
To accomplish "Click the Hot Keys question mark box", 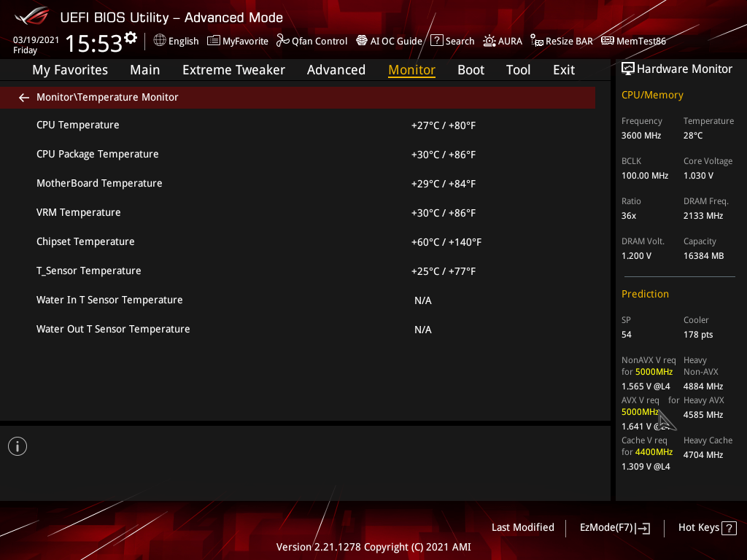I will pos(729,528).
